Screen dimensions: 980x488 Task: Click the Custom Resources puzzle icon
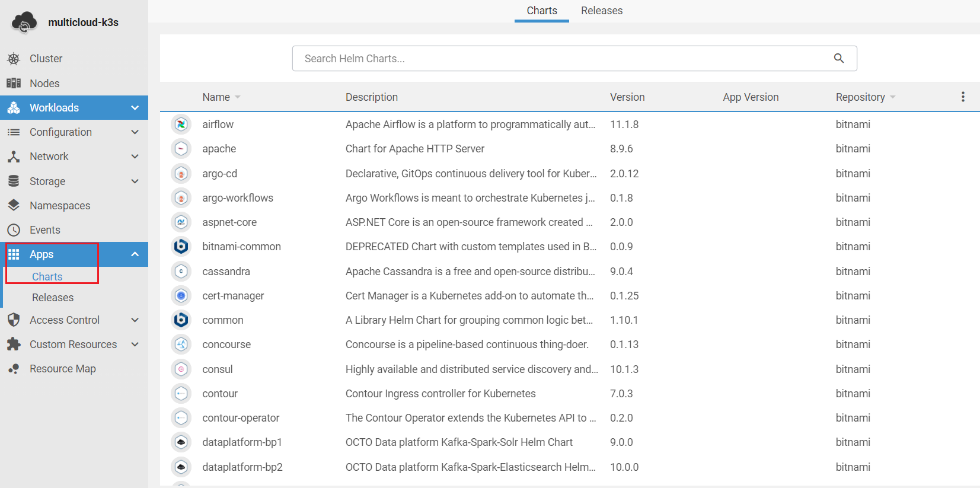tap(14, 345)
